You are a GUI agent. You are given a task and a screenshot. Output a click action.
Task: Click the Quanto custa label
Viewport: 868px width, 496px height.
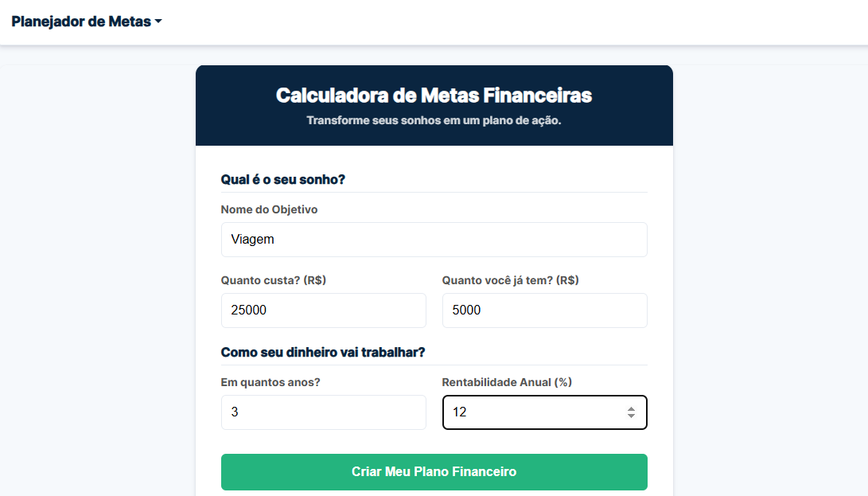click(x=274, y=280)
